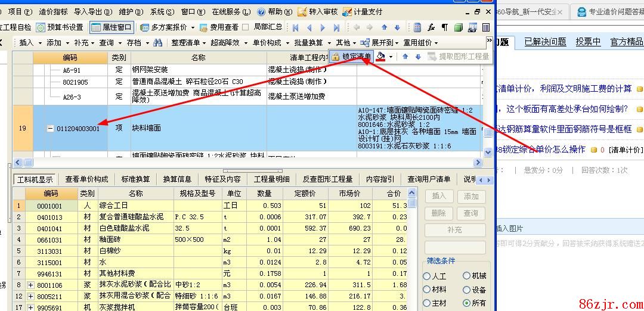Open the 多方案报价 dropdown arrow

click(193, 27)
